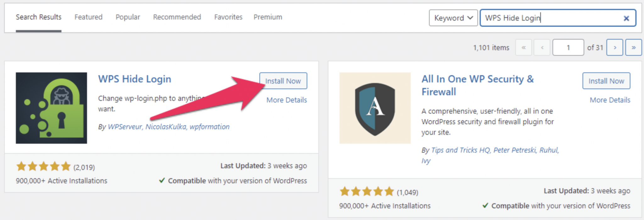Click the WPS Hide Login star rating
644x220 pixels.
[x=43, y=166]
